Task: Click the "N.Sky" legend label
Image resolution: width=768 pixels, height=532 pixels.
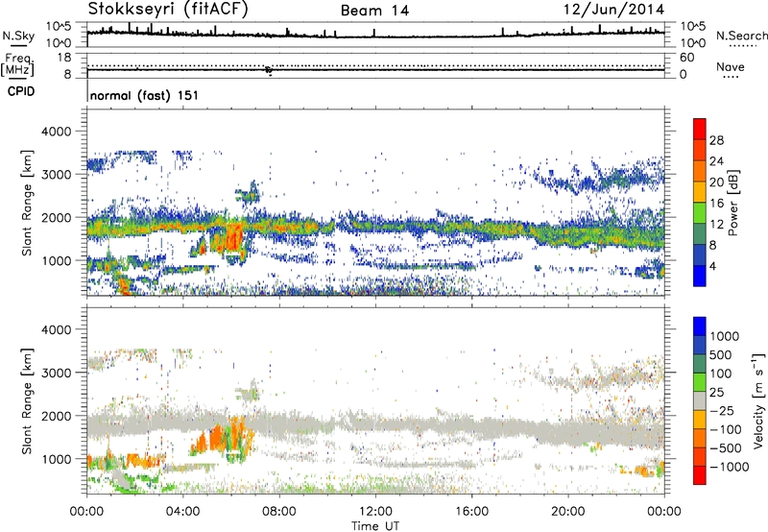Action: click(x=18, y=36)
